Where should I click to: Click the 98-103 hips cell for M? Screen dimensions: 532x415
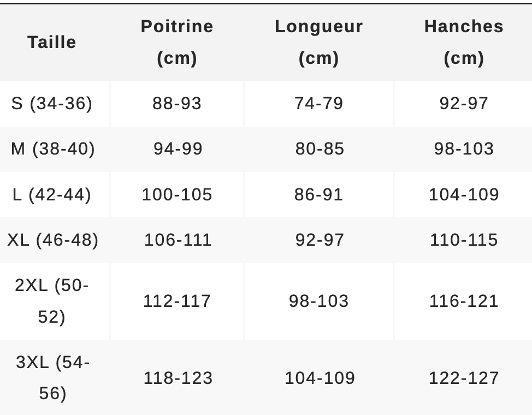pos(464,149)
